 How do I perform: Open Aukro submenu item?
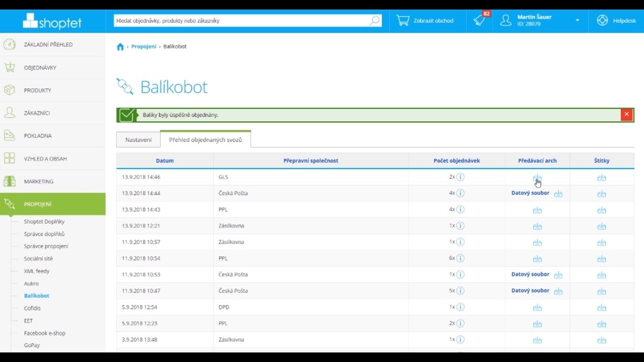pyautogui.click(x=31, y=284)
